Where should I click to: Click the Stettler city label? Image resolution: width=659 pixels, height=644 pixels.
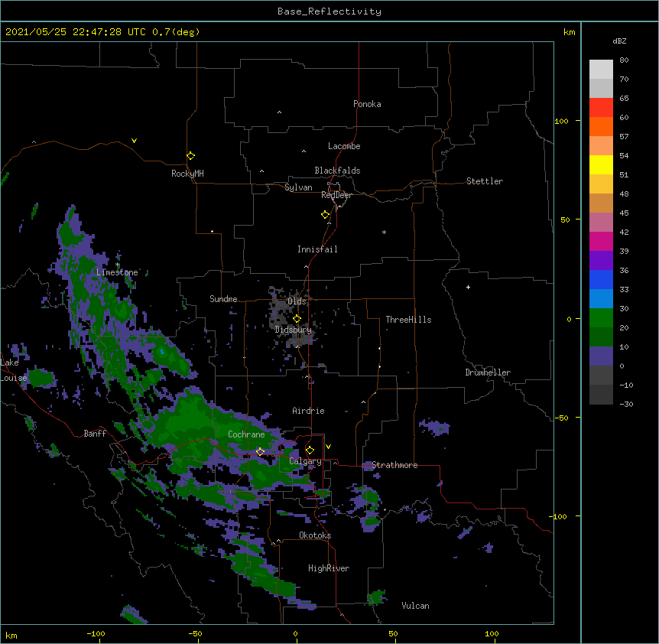(485, 181)
